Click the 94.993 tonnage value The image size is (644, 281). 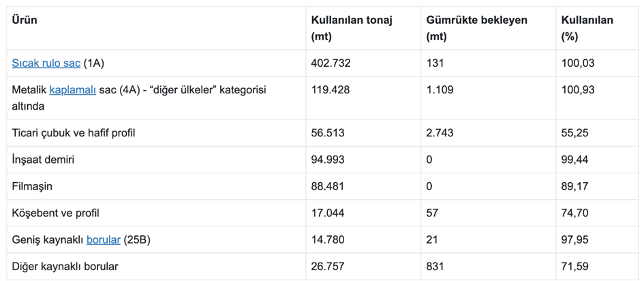(x=328, y=160)
